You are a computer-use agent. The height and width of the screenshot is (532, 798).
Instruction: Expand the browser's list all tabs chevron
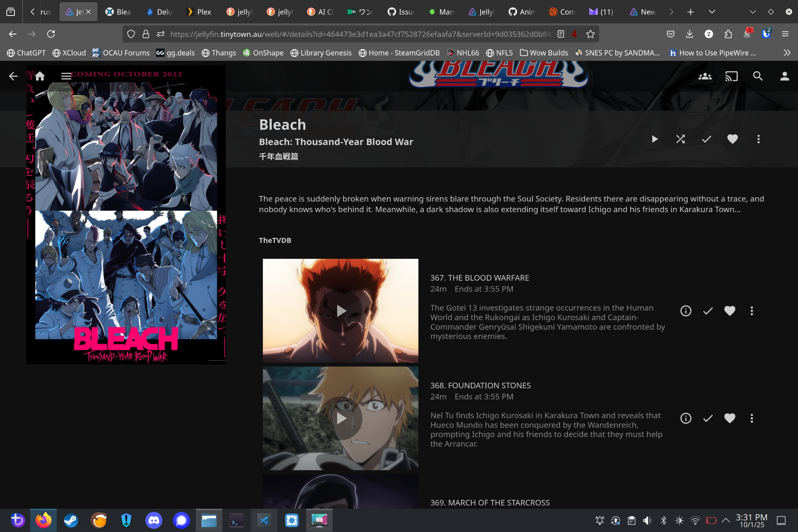pyautogui.click(x=712, y=12)
